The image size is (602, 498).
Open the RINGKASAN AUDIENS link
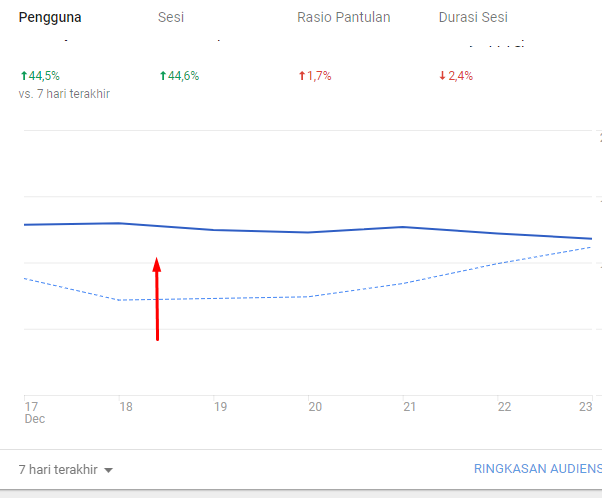tap(537, 469)
